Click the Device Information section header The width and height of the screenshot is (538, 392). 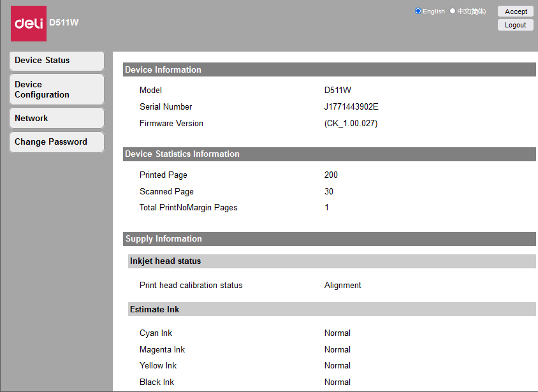329,69
